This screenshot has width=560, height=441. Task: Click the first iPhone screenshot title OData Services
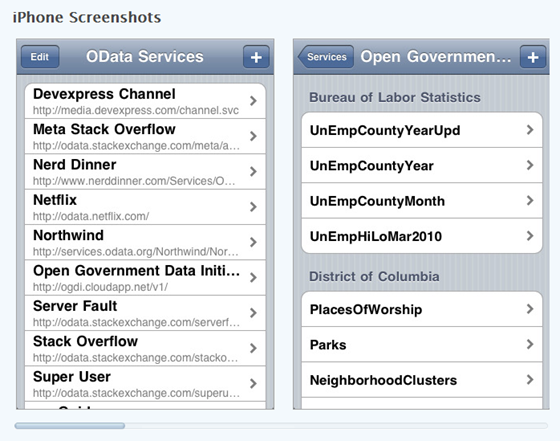145,56
